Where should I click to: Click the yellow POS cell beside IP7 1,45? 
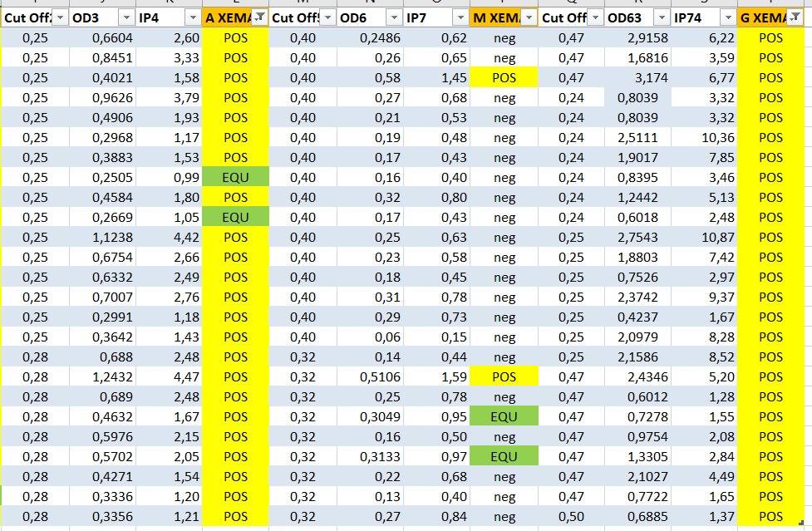tap(504, 77)
